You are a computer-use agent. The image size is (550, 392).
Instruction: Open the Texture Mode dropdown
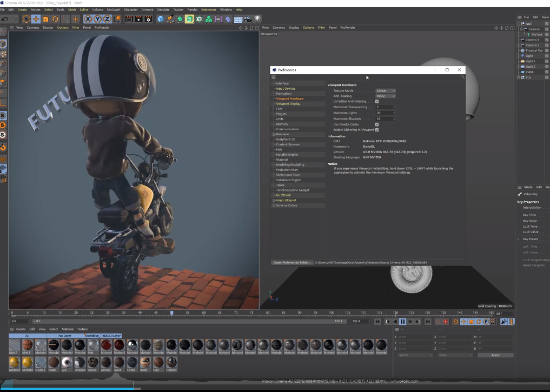386,91
